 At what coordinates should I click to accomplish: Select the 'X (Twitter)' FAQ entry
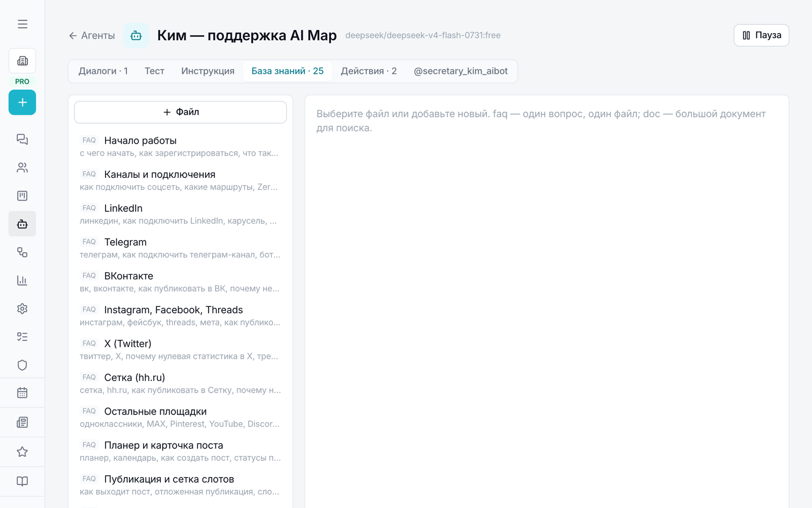pos(181,350)
